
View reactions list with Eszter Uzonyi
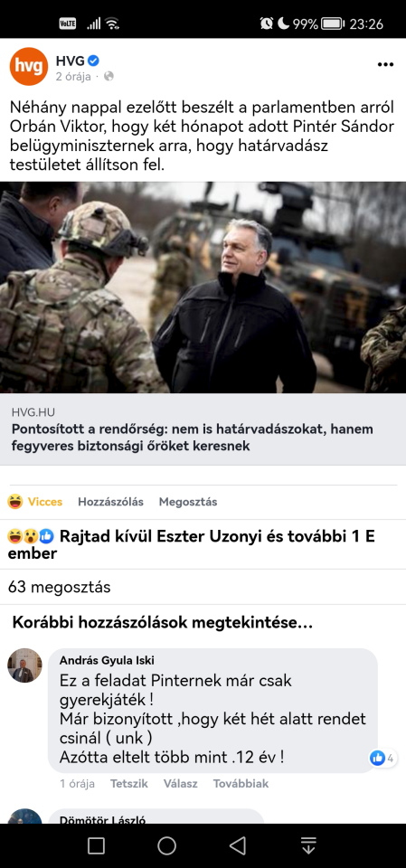point(191,544)
